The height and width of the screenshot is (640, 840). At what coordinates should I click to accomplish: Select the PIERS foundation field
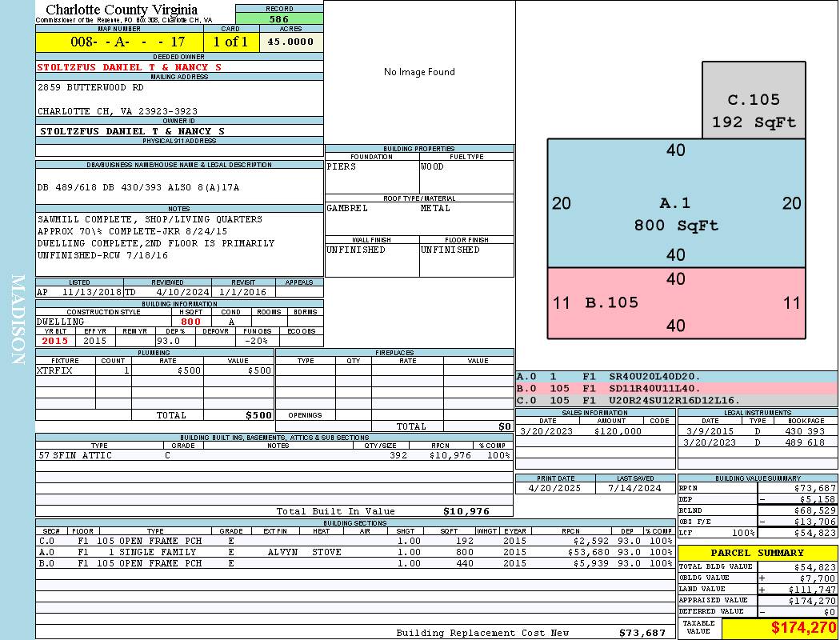click(x=372, y=177)
